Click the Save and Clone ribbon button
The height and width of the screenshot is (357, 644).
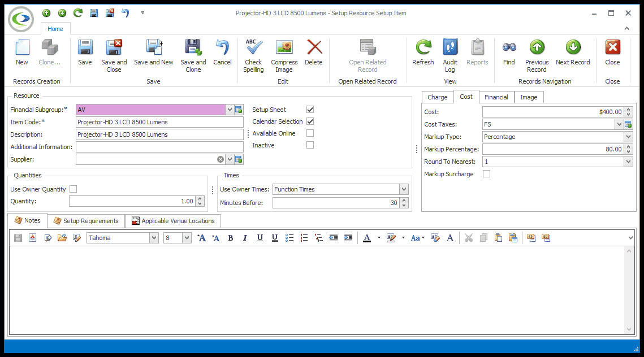193,56
